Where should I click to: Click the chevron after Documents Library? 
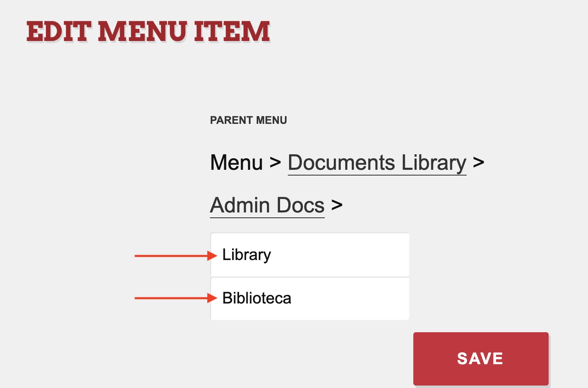coord(479,162)
